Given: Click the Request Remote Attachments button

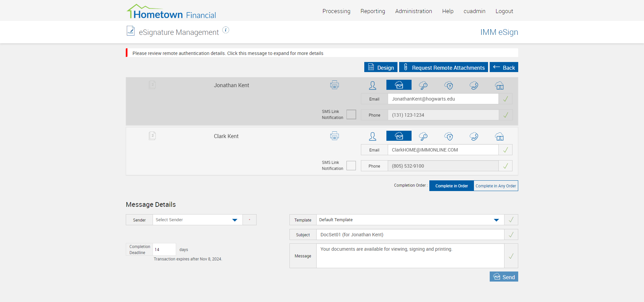Looking at the screenshot, I should tap(443, 67).
